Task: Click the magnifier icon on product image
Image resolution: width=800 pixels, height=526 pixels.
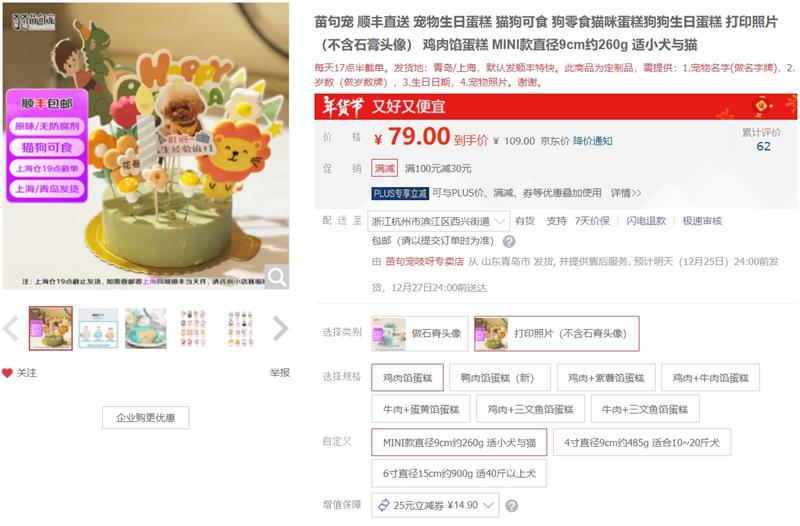Action: coord(277,277)
